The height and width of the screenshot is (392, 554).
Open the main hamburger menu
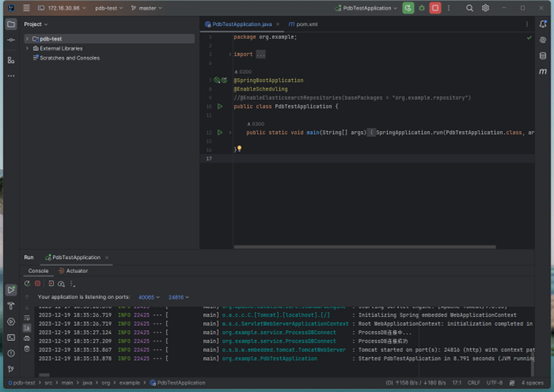[x=26, y=8]
